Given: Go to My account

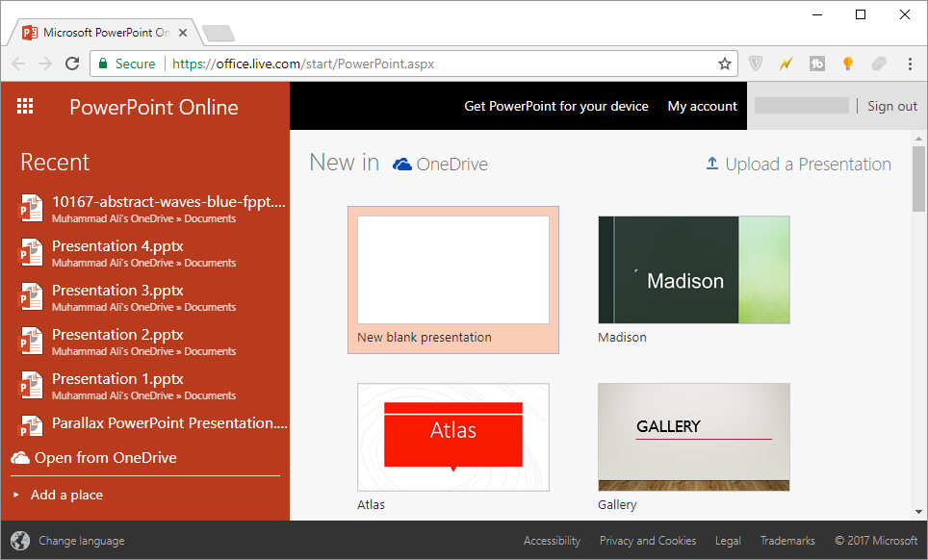Looking at the screenshot, I should point(703,106).
